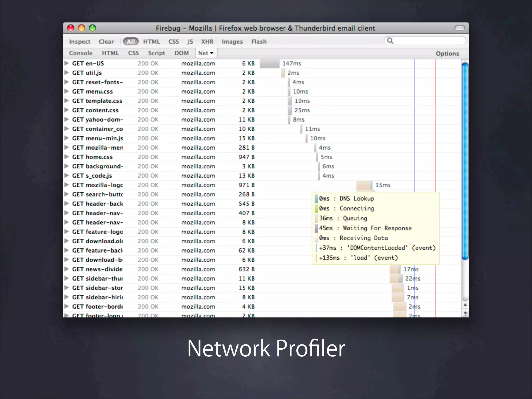Click the scrollbar down arrow
532x399 pixels.
[465, 314]
